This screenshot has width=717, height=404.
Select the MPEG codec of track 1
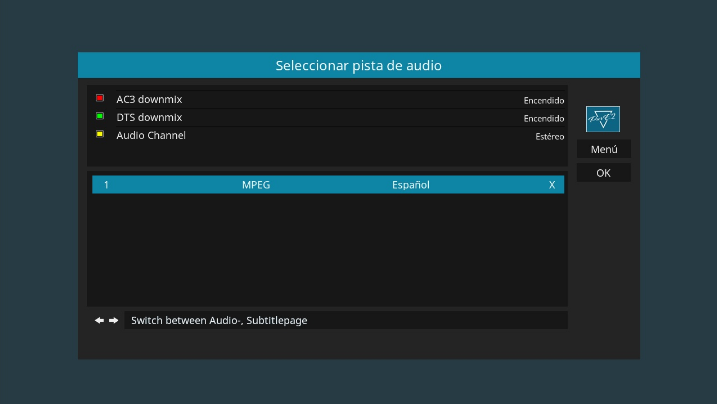(256, 185)
